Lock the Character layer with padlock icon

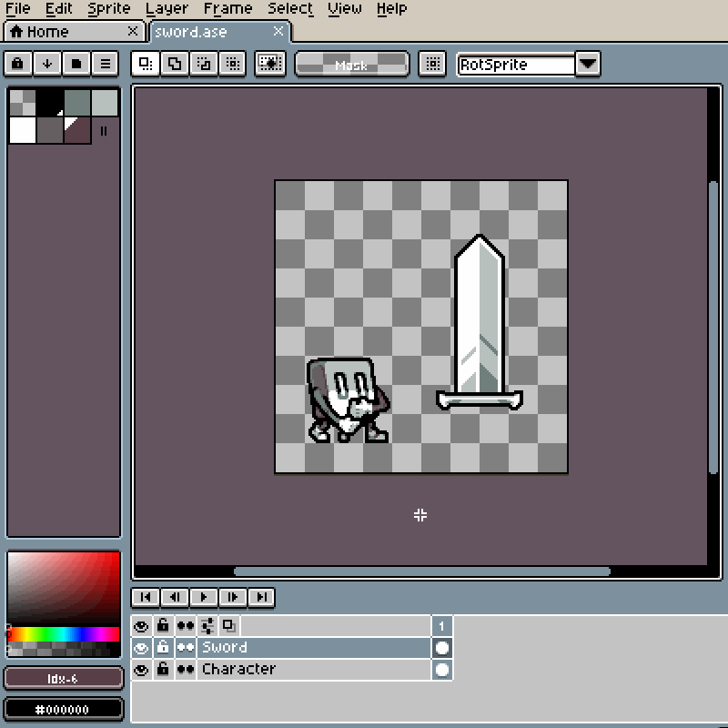163,670
